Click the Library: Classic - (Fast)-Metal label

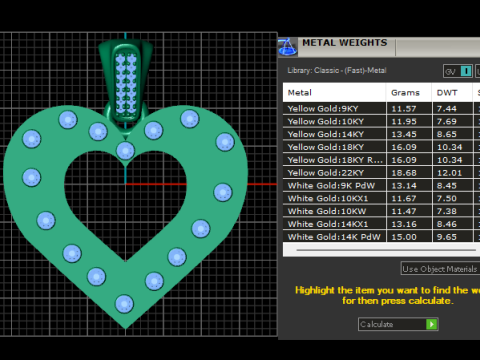pyautogui.click(x=337, y=70)
